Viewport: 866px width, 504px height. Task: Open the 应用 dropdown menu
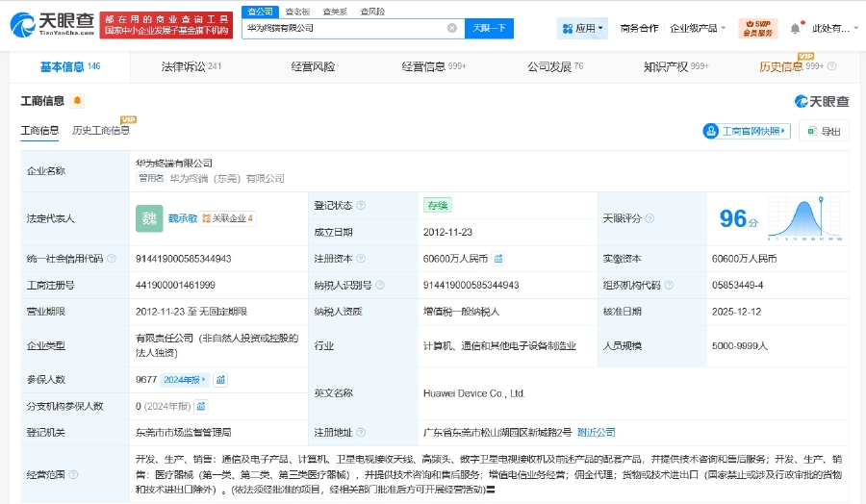point(582,29)
